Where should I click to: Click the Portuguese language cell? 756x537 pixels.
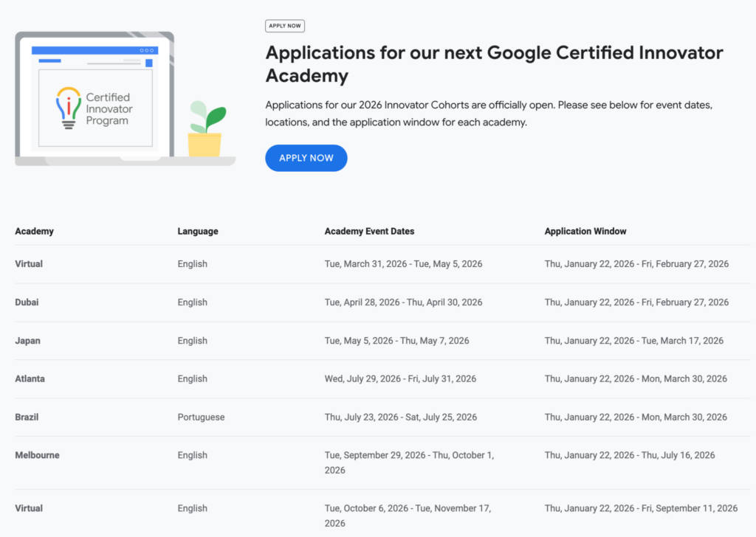201,417
